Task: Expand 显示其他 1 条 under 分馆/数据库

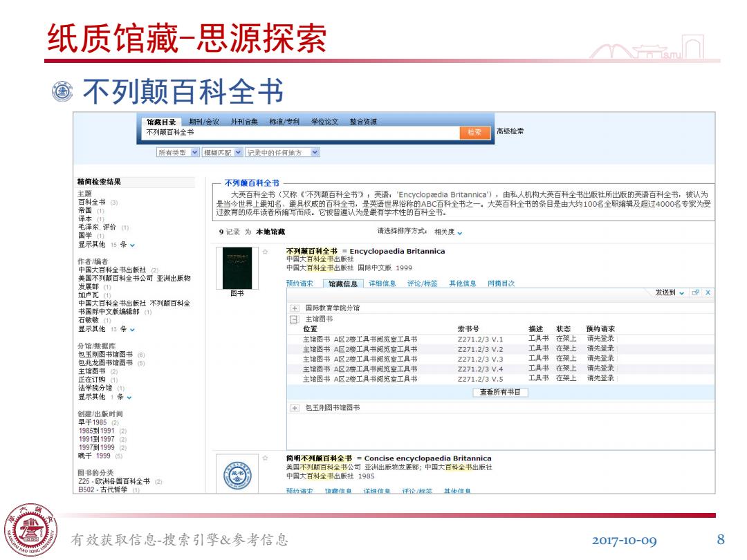Action: pyautogui.click(x=105, y=397)
